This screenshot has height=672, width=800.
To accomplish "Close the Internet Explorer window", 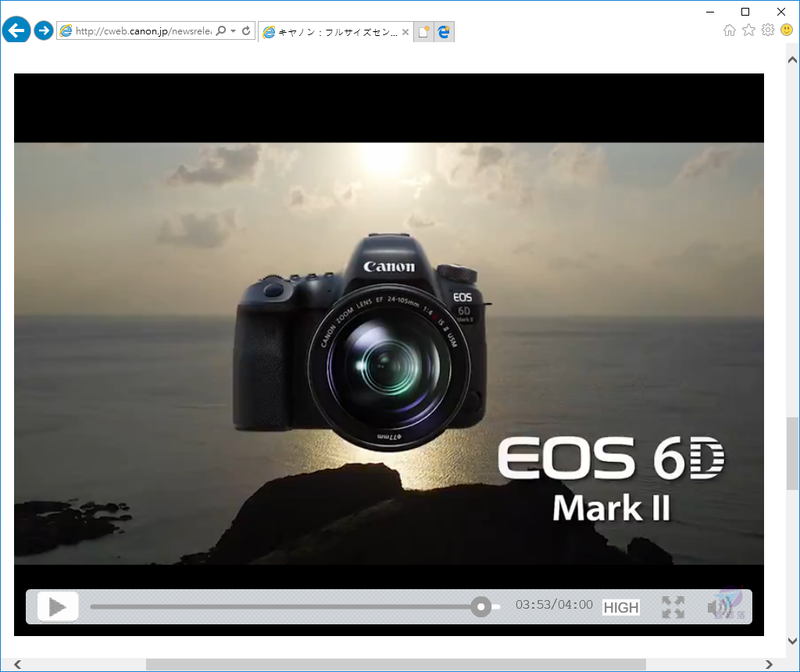I will click(x=781, y=12).
